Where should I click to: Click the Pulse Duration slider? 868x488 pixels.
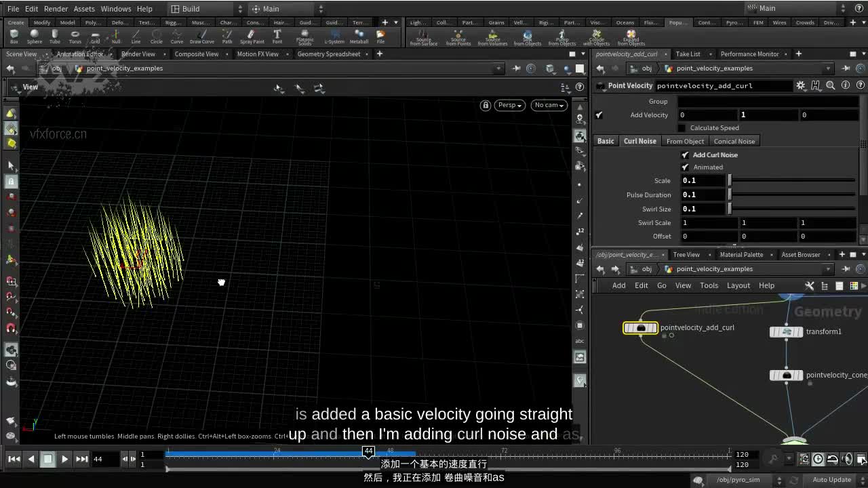792,195
